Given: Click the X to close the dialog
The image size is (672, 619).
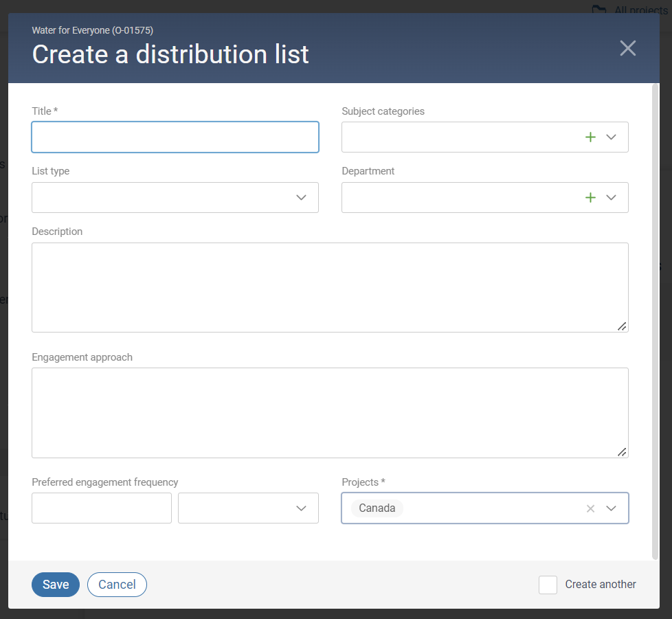Looking at the screenshot, I should click(x=627, y=48).
